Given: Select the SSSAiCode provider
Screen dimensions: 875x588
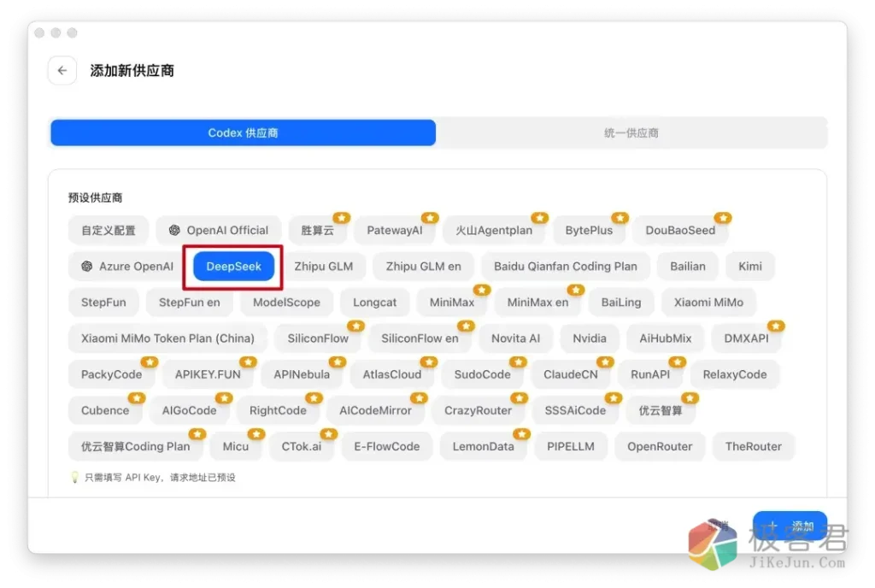Looking at the screenshot, I should [575, 410].
